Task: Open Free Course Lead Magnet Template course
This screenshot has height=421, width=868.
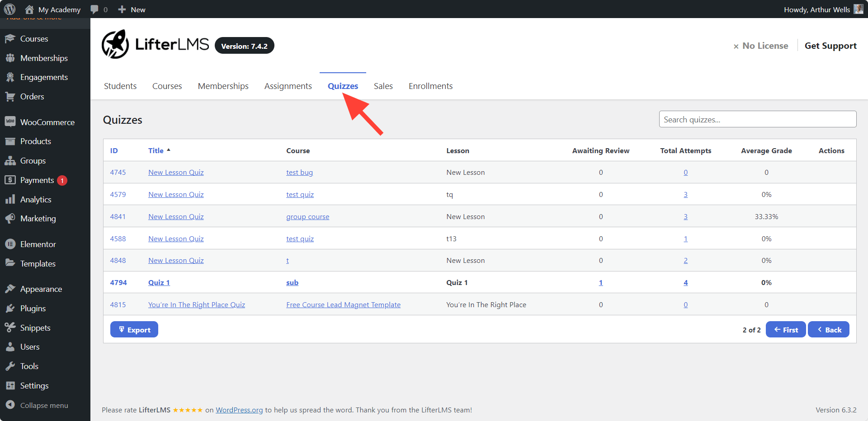Action: point(344,304)
